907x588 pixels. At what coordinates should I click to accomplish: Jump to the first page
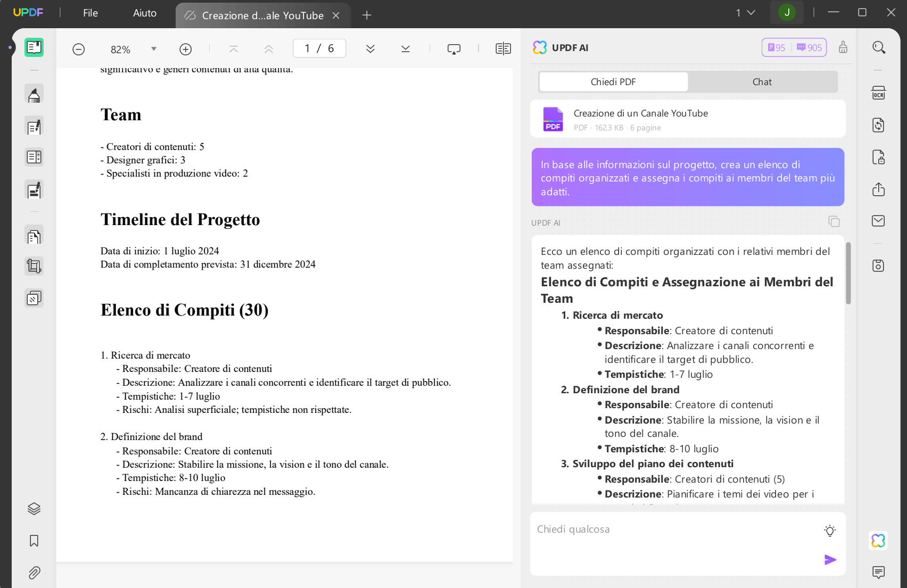click(x=234, y=49)
